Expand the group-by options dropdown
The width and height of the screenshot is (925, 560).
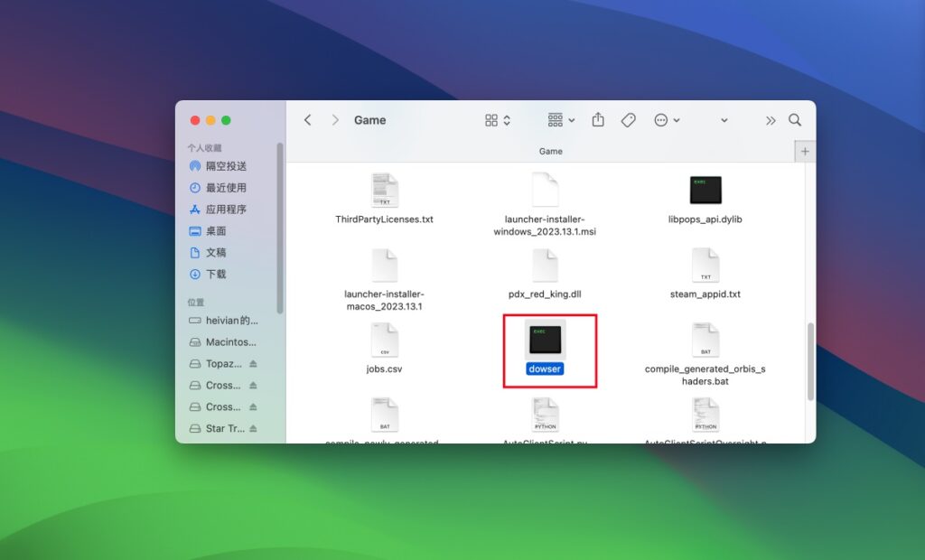[x=561, y=120]
